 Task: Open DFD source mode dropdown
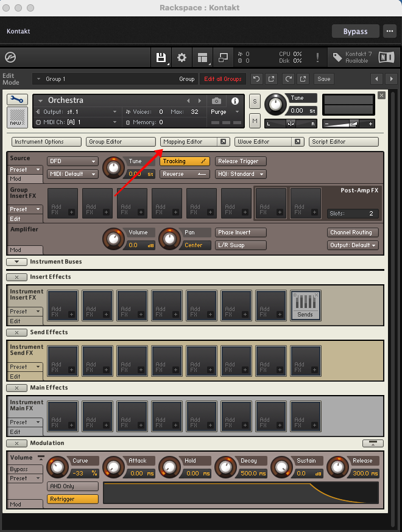click(x=72, y=161)
